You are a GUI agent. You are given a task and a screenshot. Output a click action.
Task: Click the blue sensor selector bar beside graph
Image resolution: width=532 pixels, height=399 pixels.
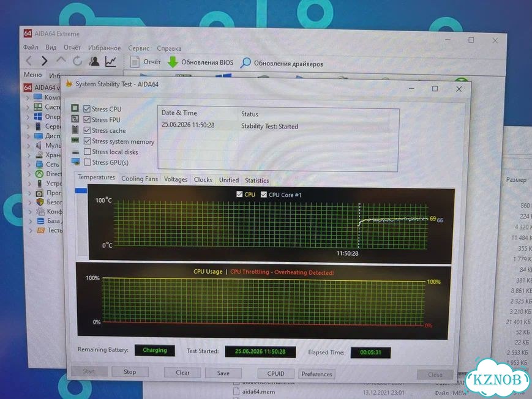(x=81, y=191)
